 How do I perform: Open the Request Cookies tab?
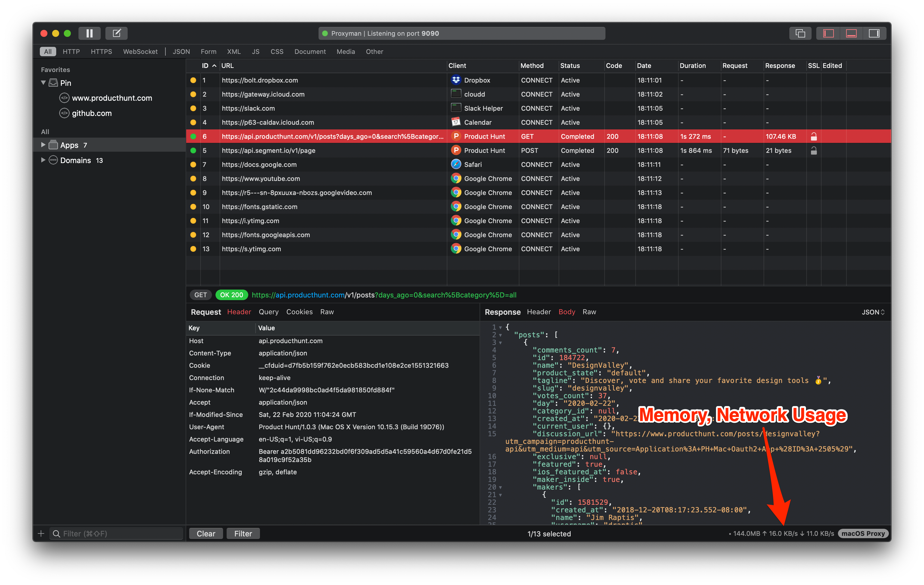pyautogui.click(x=299, y=312)
